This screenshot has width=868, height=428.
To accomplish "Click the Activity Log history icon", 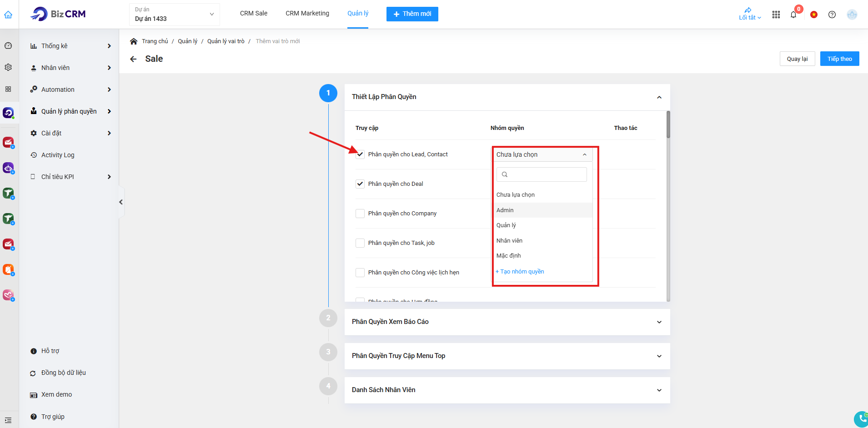I will (x=34, y=155).
